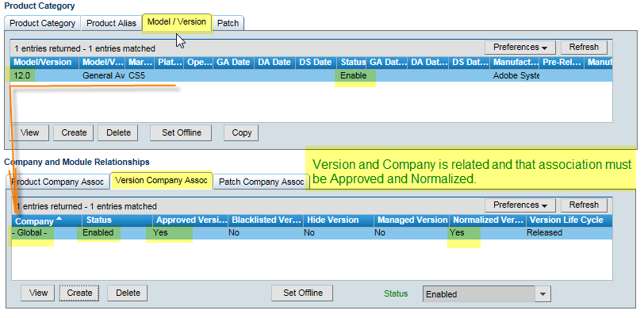644x318 pixels.
Task: Expand the Status dropdown showing Enabled
Action: pyautogui.click(x=542, y=294)
